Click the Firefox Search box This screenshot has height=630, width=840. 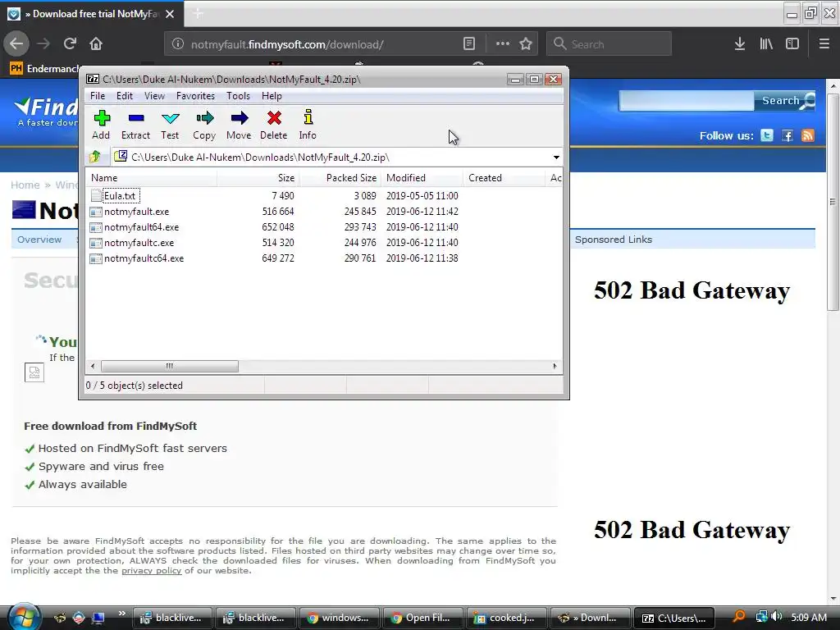tap(609, 44)
